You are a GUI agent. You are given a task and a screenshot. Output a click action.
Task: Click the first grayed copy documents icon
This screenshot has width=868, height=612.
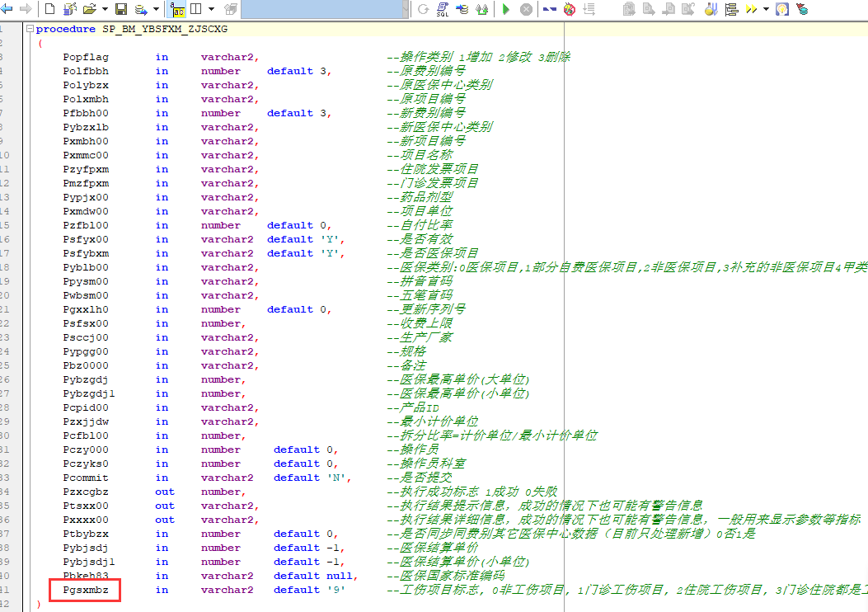point(629,9)
